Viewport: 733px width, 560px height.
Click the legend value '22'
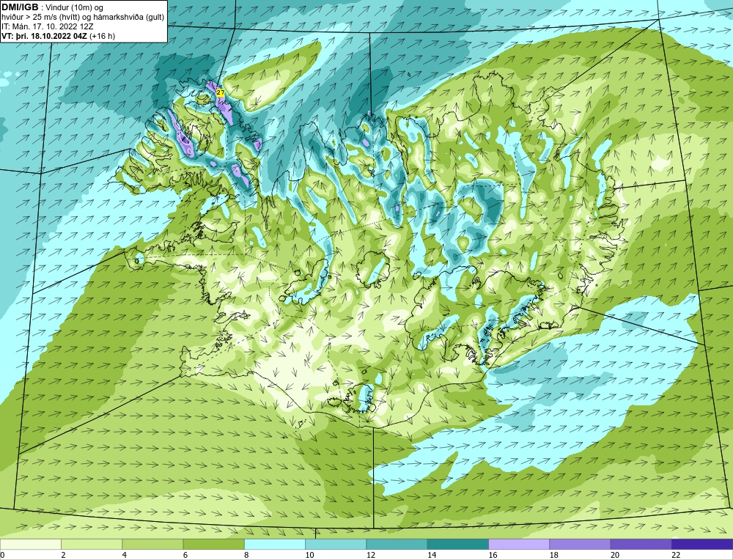coord(676,555)
